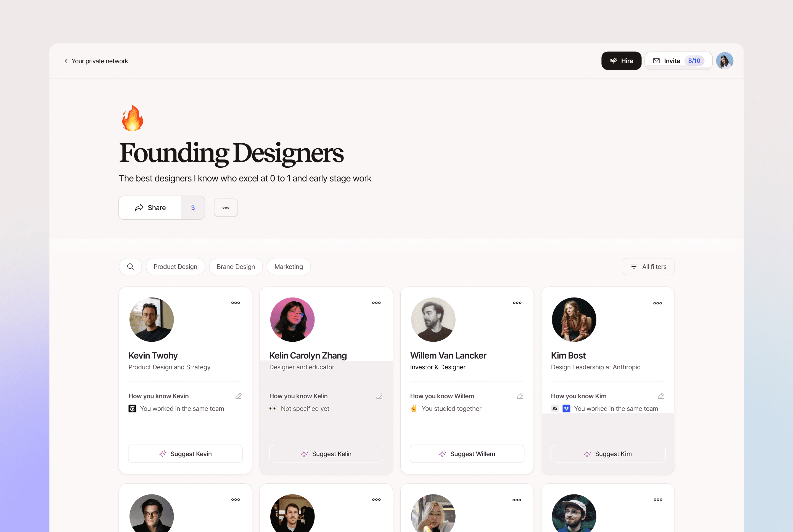793x532 pixels.
Task: Edit how you know Willem
Action: pos(520,396)
